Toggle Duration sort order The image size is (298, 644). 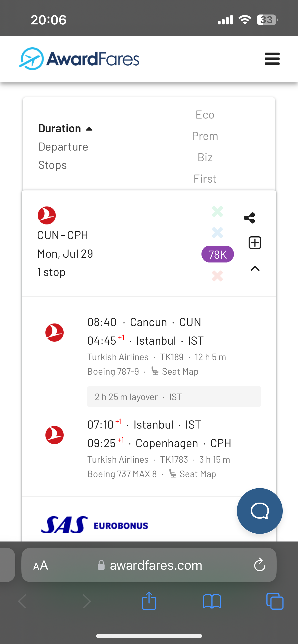(x=65, y=129)
